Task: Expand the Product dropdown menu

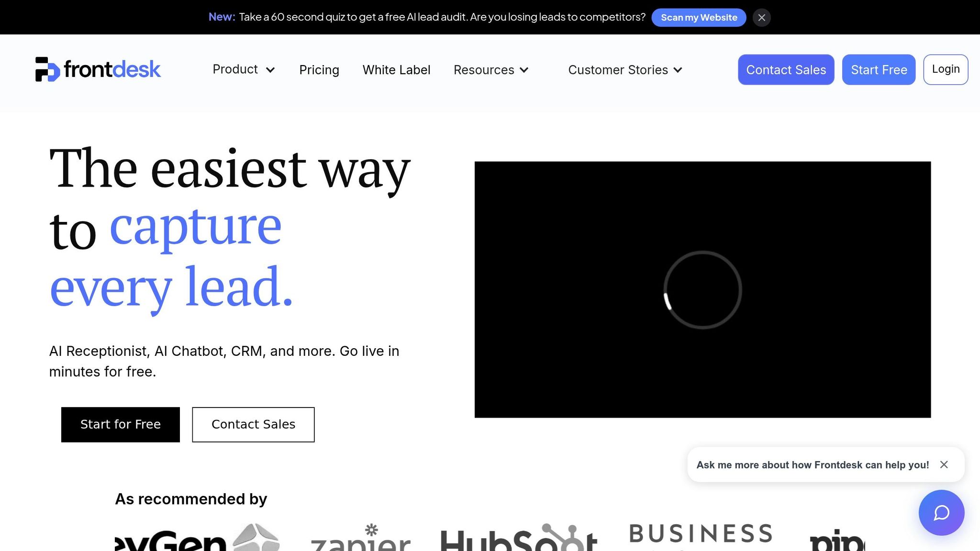Action: [x=244, y=70]
